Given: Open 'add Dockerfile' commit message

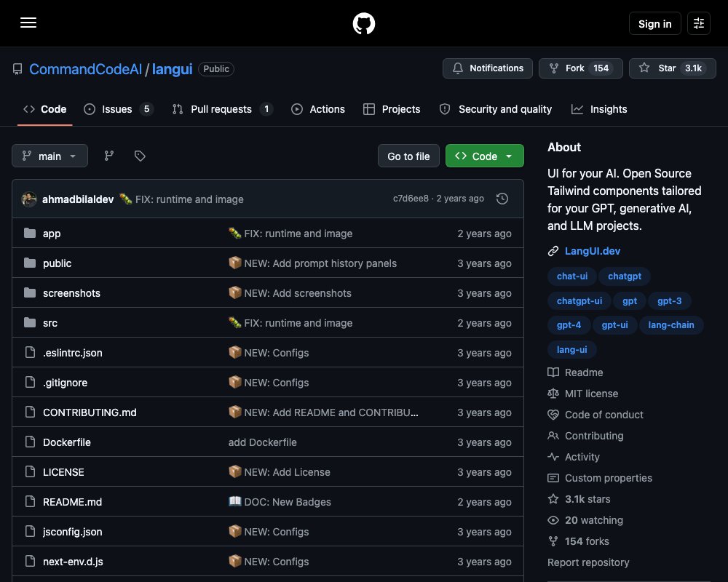Looking at the screenshot, I should (262, 442).
